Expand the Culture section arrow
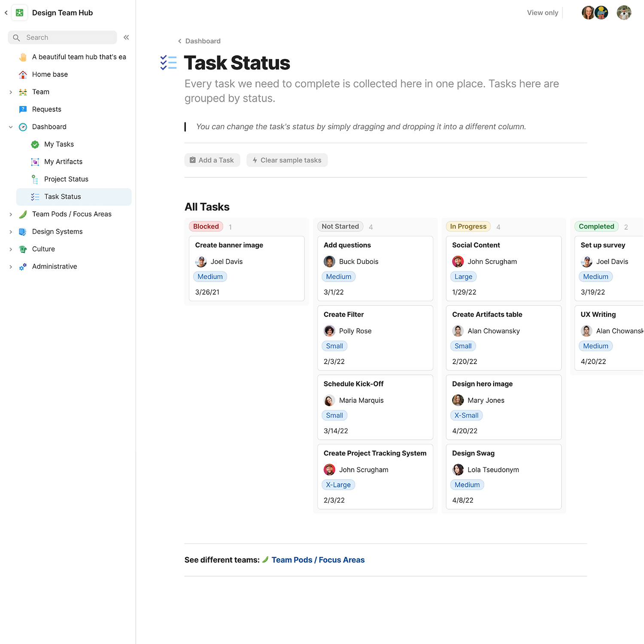Image resolution: width=644 pixels, height=644 pixels. (11, 249)
